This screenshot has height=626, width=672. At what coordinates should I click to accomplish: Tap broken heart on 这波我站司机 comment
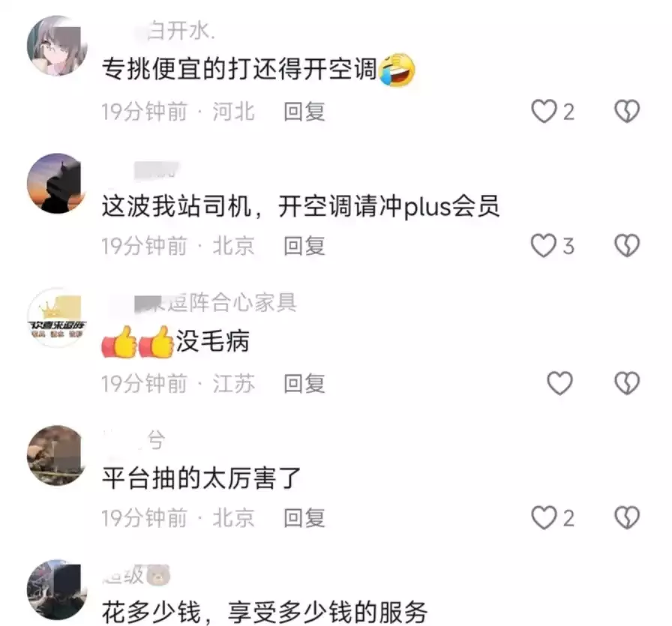click(x=627, y=245)
